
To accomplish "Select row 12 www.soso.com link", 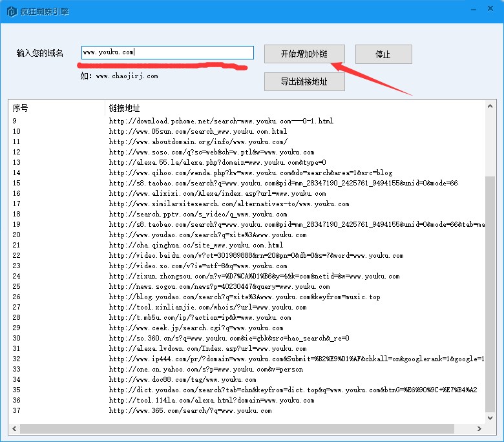I will click(211, 152).
